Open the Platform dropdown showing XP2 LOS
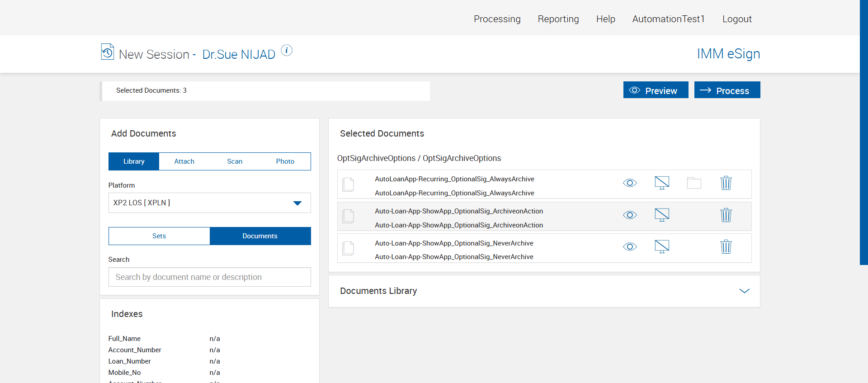This screenshot has height=383, width=868. [x=209, y=203]
